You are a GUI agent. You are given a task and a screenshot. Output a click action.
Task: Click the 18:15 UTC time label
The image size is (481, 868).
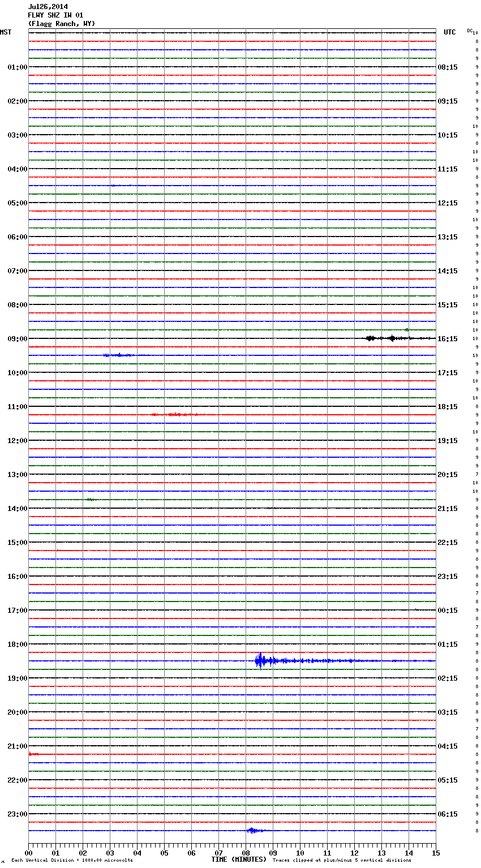pos(448,407)
